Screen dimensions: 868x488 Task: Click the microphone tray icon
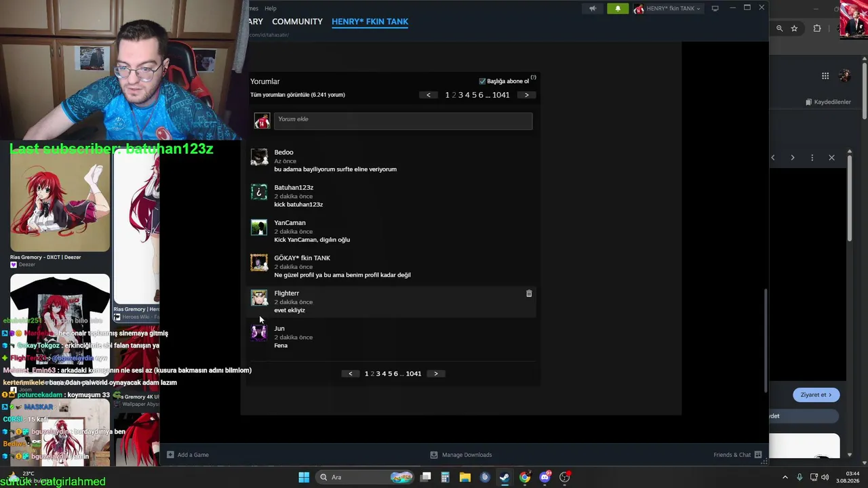[800, 477]
